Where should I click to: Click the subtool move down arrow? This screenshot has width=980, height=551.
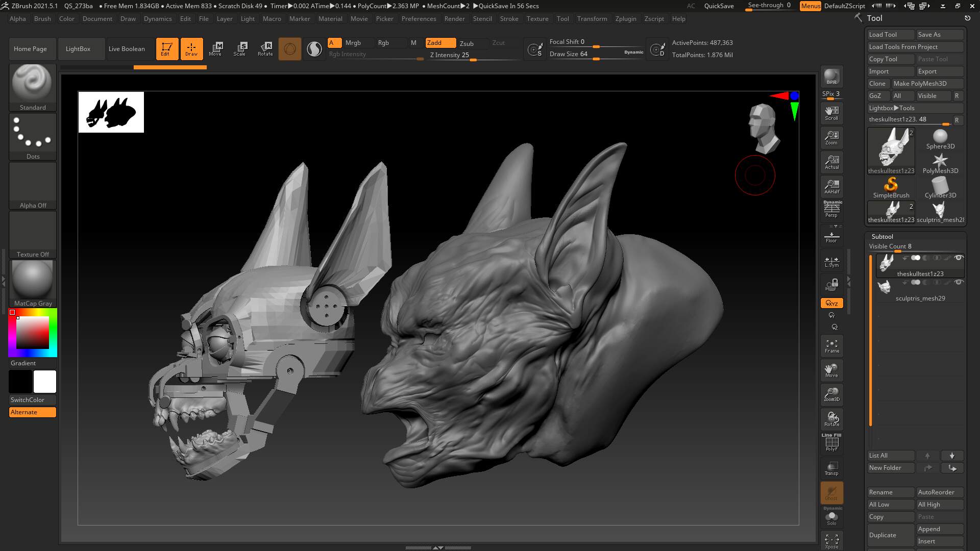[x=951, y=456]
